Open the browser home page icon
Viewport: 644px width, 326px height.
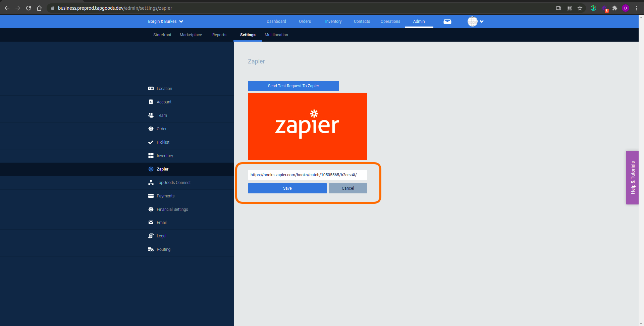coord(39,8)
